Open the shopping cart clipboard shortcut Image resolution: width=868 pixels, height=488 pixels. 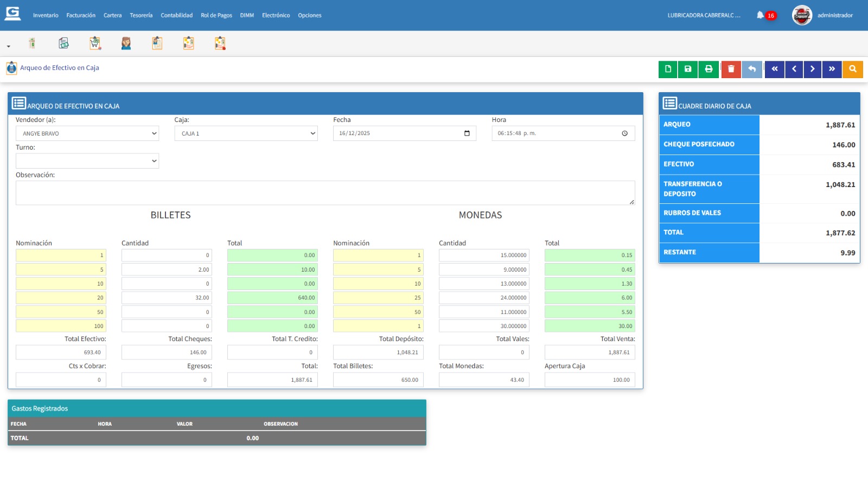95,43
